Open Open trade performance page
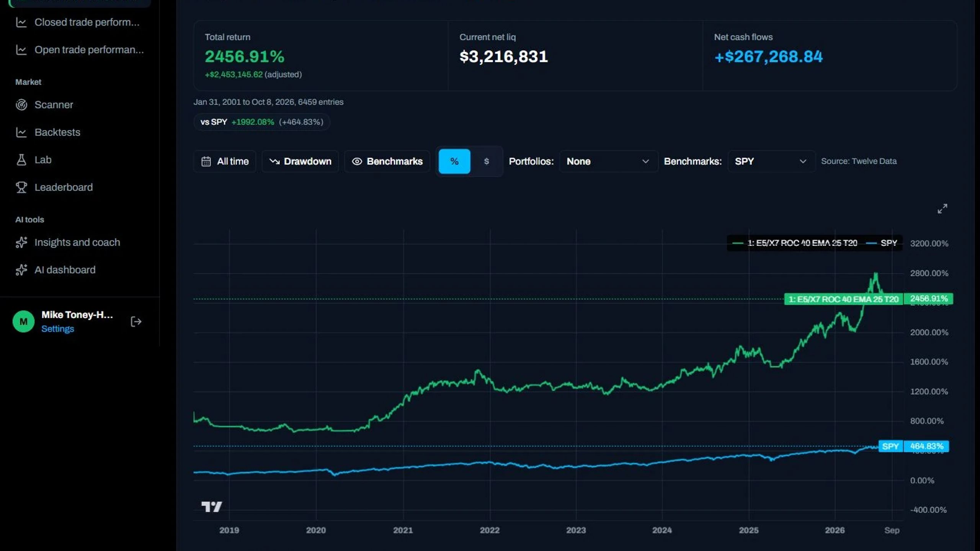 point(89,50)
